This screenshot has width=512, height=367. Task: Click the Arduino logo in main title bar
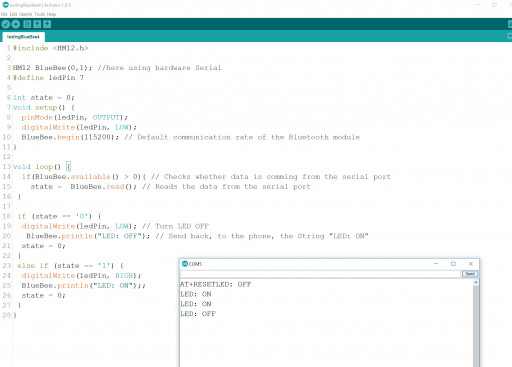coord(5,5)
